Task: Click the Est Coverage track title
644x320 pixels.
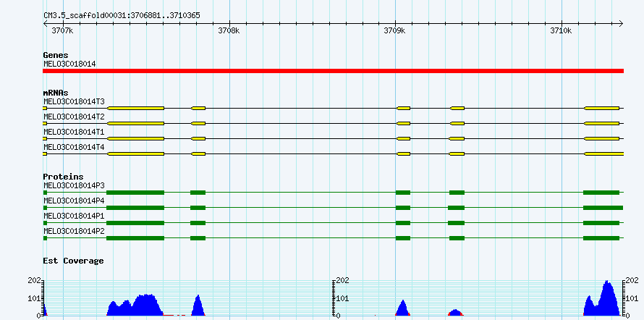Action: point(73,261)
